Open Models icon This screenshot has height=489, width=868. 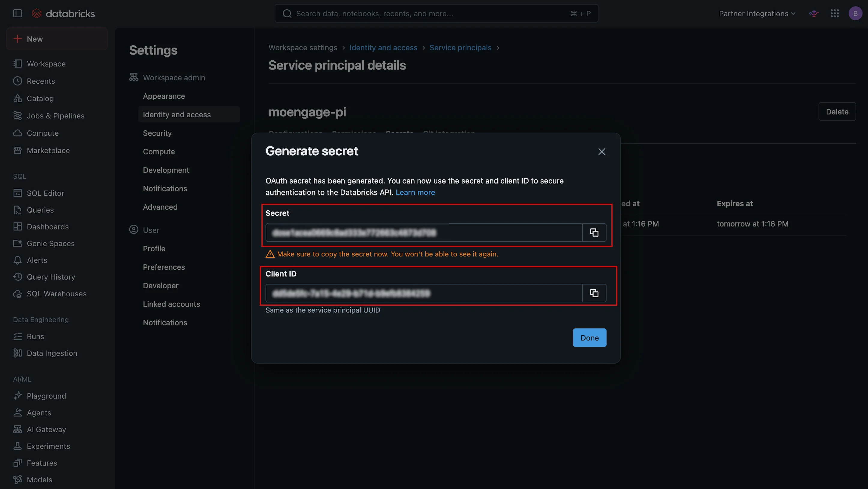pos(17,480)
